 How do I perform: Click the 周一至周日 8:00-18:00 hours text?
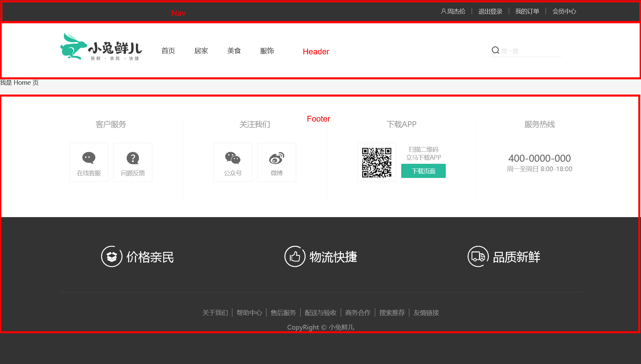tap(540, 169)
